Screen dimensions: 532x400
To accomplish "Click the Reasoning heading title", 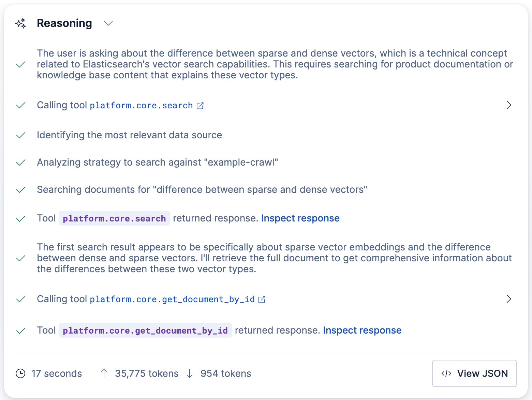I will pos(64,23).
